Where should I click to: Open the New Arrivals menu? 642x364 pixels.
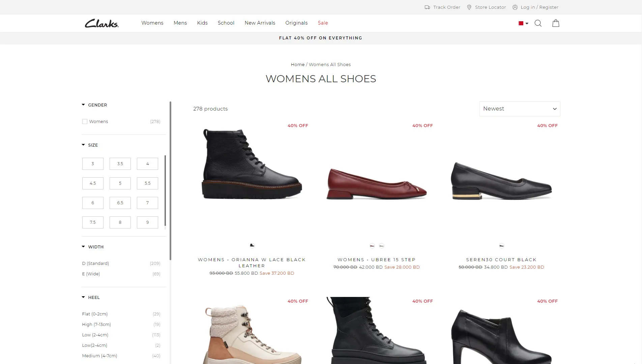[x=260, y=23]
